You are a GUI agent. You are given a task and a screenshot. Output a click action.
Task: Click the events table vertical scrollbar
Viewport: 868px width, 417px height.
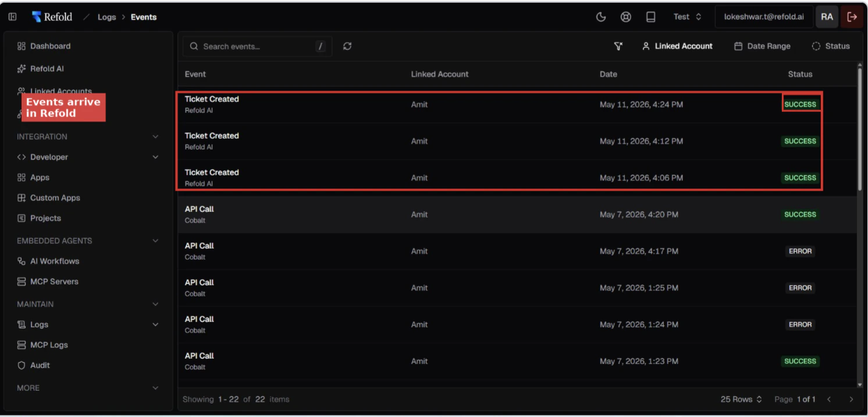pyautogui.click(x=860, y=129)
